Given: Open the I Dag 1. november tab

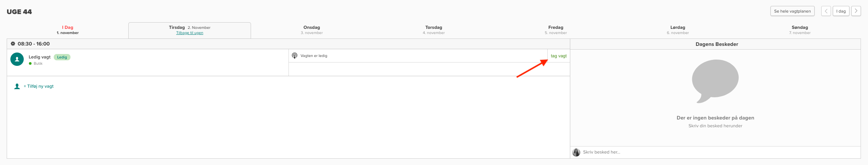Looking at the screenshot, I should click(x=67, y=30).
